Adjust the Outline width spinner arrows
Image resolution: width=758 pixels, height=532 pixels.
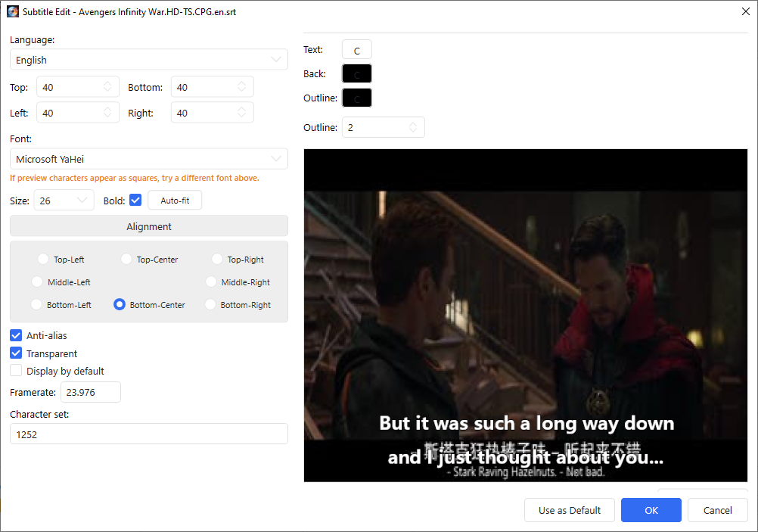pos(413,126)
